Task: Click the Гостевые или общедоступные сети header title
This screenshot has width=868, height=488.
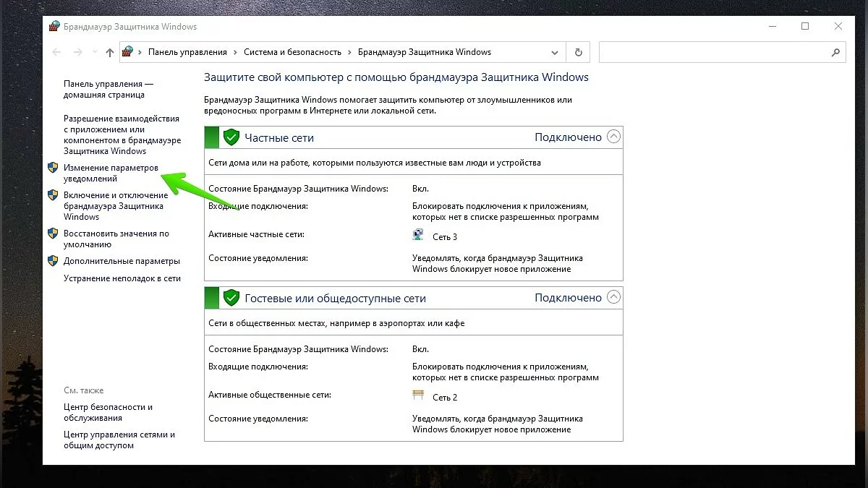Action: point(335,298)
